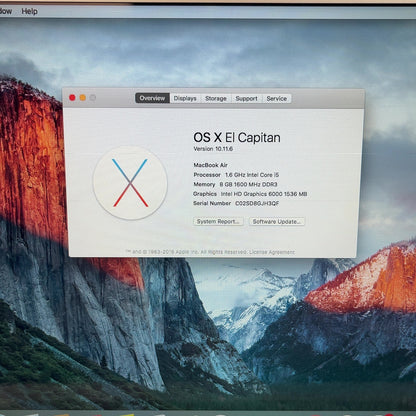Image resolution: width=416 pixels, height=416 pixels.
Task: Open the License Agreement link
Action: point(272,252)
